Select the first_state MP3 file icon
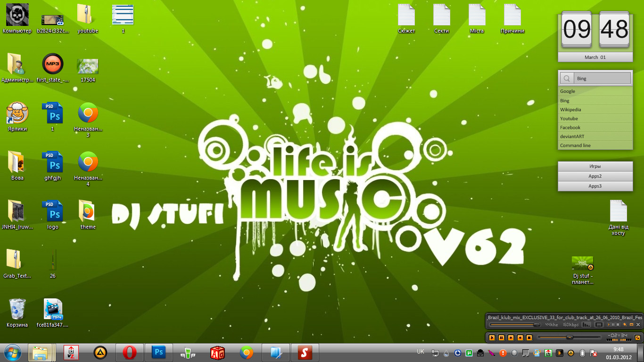This screenshot has height=362, width=644. [x=52, y=65]
